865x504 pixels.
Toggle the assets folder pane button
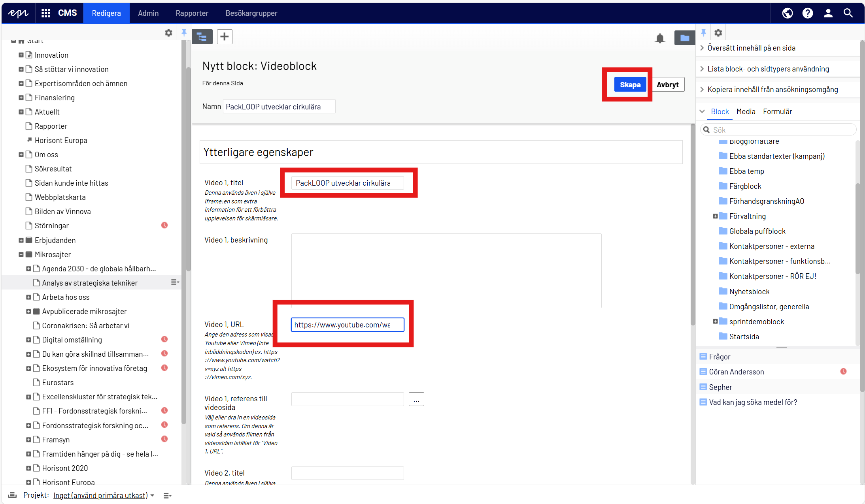(x=684, y=38)
